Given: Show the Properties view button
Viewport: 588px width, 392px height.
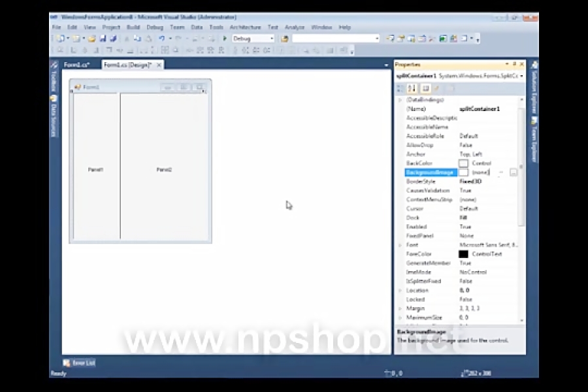Looking at the screenshot, I should [425, 88].
